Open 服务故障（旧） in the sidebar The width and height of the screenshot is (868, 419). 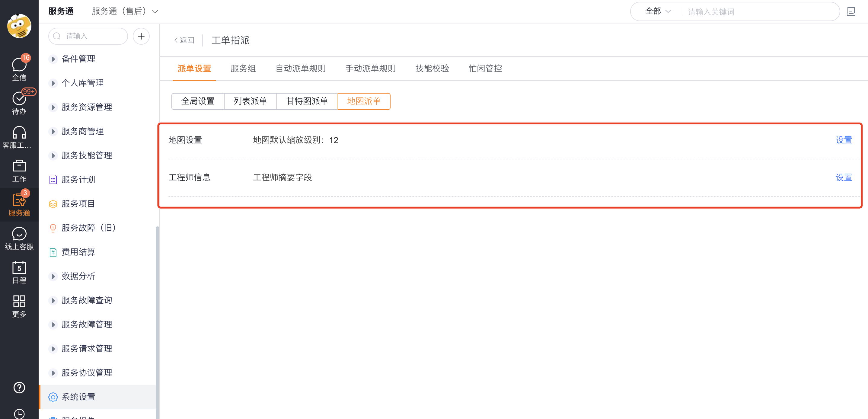[89, 228]
